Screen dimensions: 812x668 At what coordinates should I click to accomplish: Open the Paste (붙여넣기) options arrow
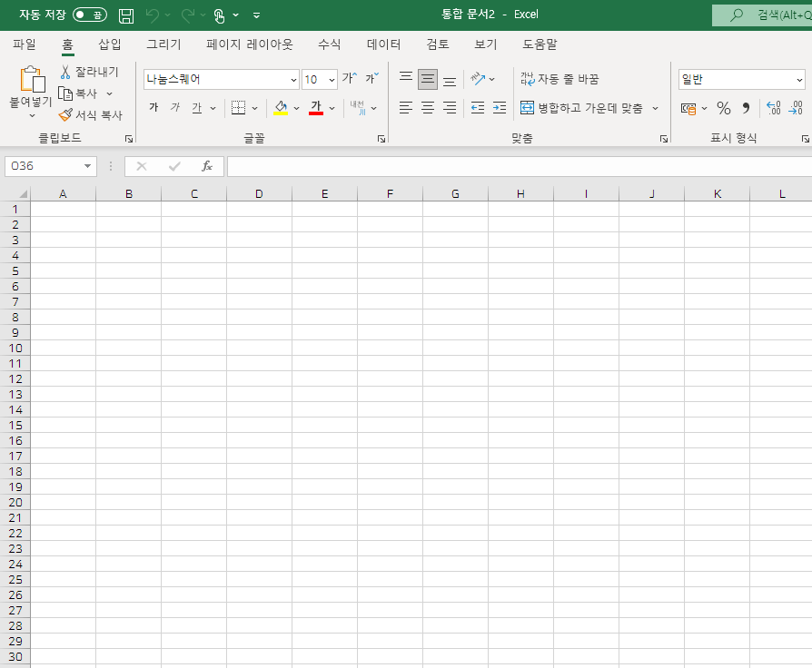pos(32,115)
